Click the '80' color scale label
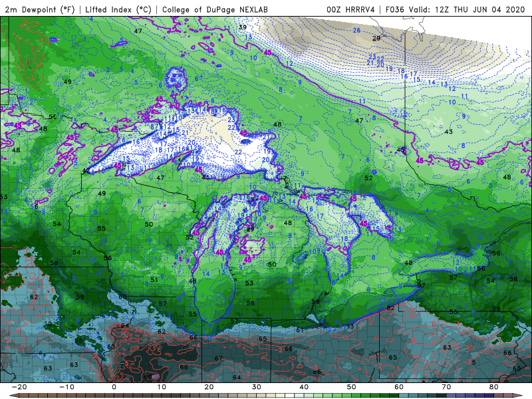The height and width of the screenshot is (399, 532). click(494, 387)
